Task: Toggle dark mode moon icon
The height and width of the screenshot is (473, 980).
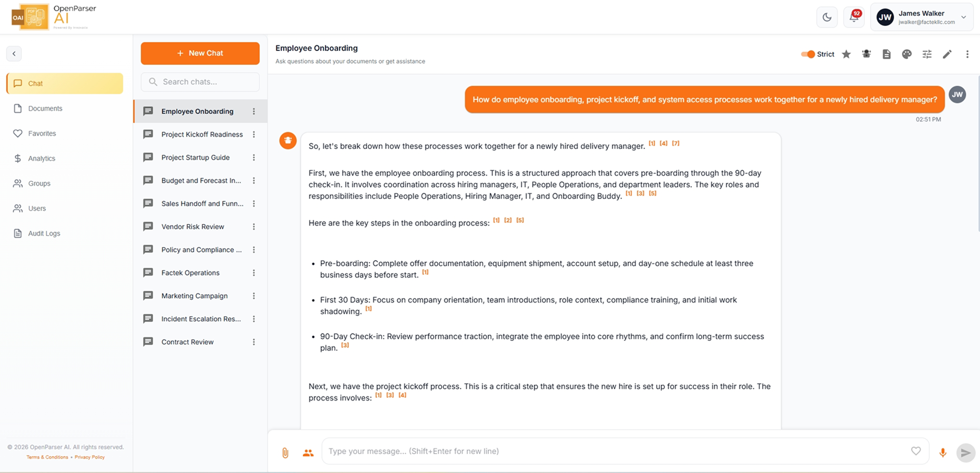Action: (827, 17)
